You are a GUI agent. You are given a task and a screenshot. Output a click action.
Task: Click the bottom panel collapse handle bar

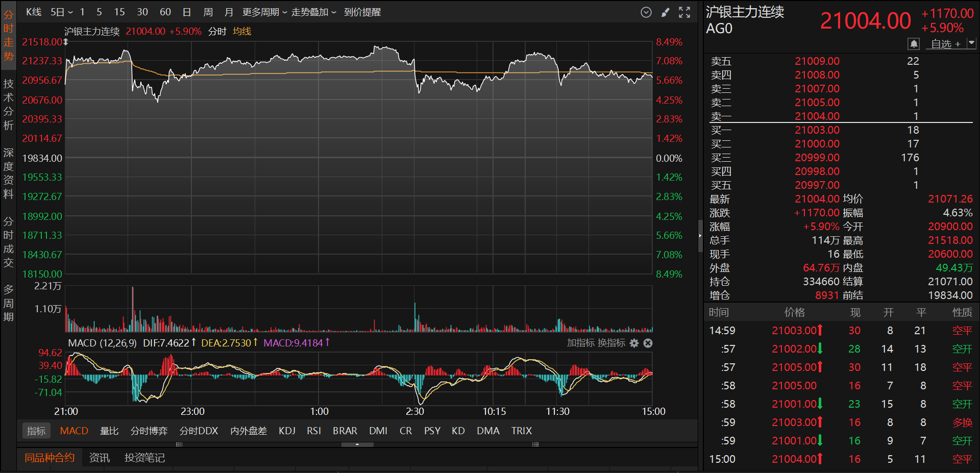(x=357, y=444)
